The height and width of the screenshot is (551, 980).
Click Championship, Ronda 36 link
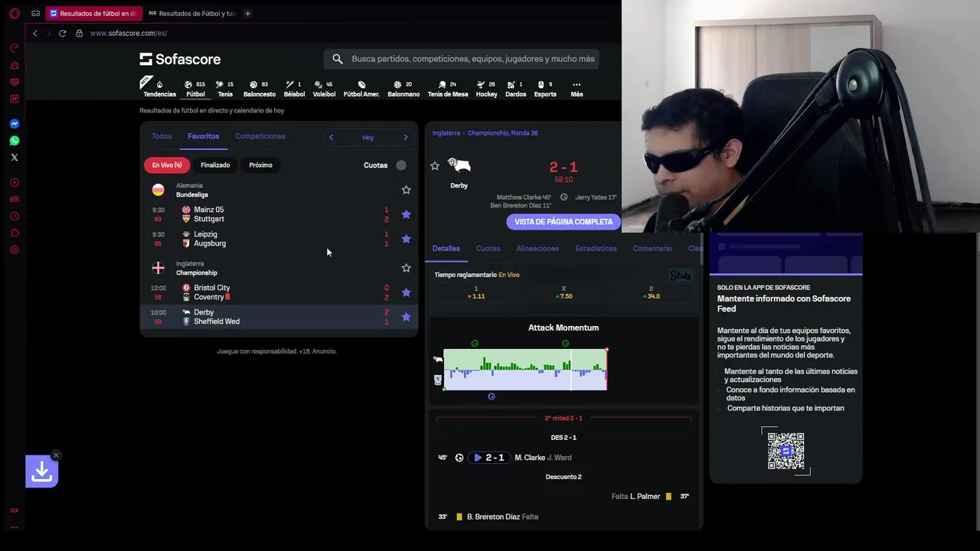coord(502,133)
